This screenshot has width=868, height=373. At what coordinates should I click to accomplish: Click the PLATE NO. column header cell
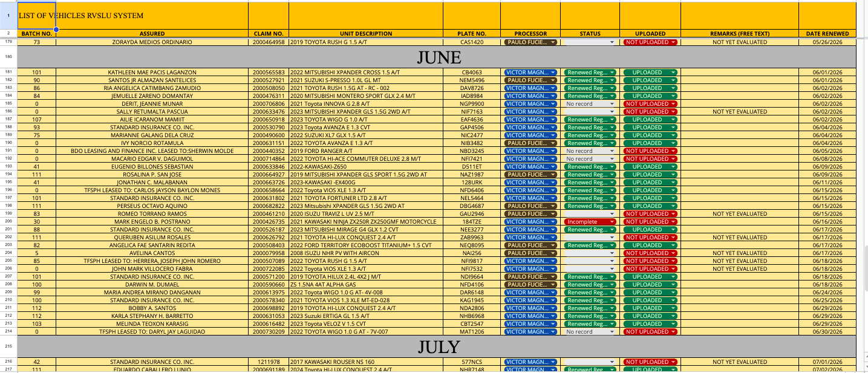coord(472,34)
